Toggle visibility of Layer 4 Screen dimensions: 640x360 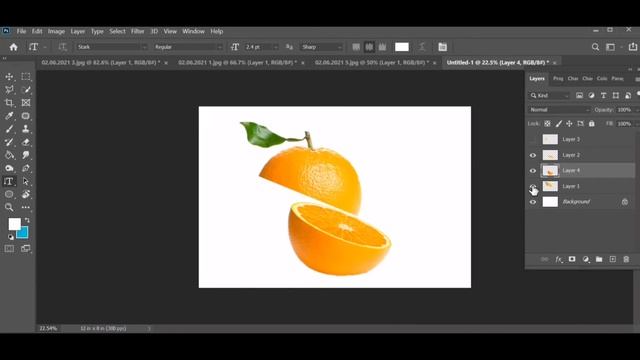(x=533, y=171)
